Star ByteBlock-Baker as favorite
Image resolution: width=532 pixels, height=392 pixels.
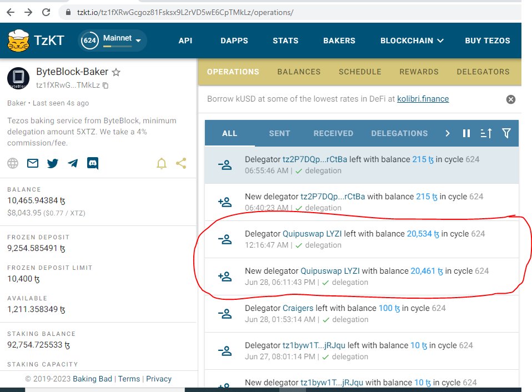(116, 72)
